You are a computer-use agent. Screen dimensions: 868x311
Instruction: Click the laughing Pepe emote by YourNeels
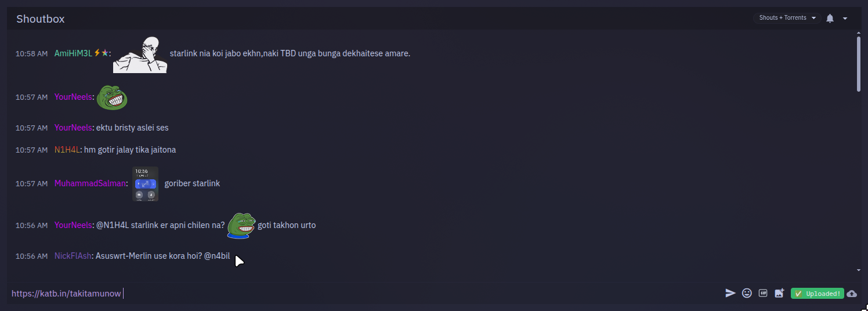point(111,97)
